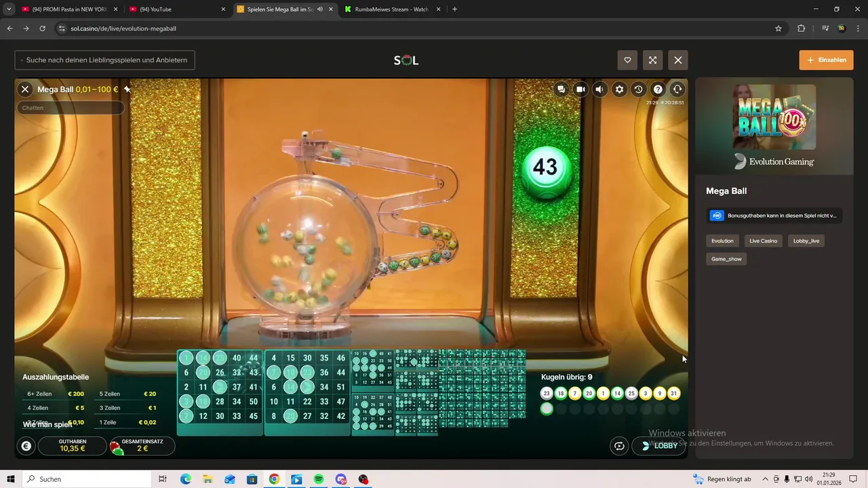
Task: Open File Explorer from the taskbar
Action: point(208,479)
